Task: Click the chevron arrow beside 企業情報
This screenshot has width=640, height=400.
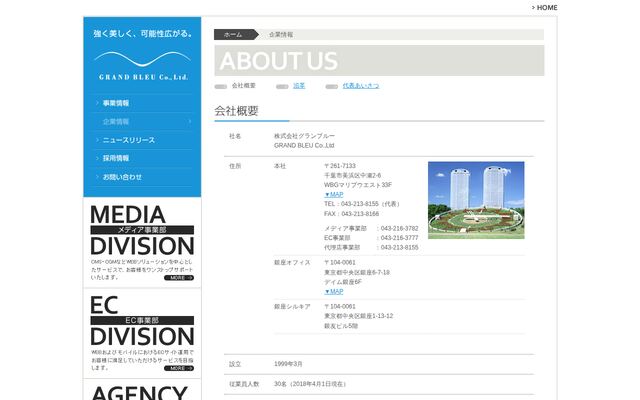Action: [x=190, y=122]
